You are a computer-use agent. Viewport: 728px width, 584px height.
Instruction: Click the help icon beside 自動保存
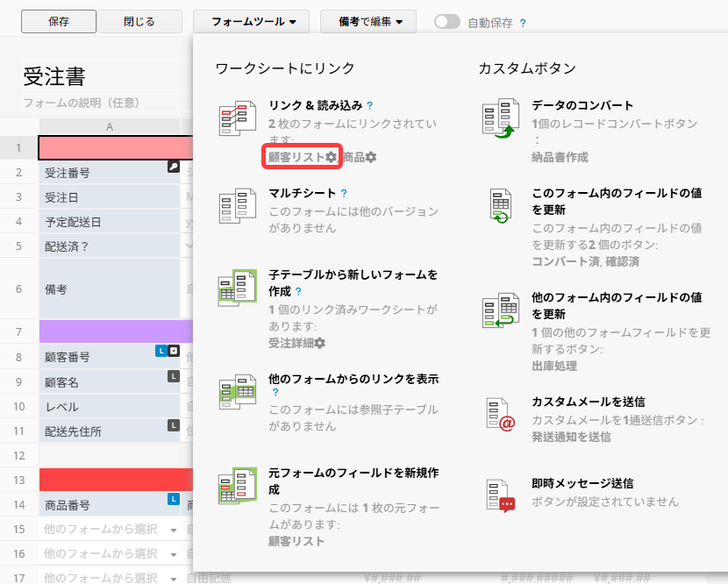click(x=523, y=23)
